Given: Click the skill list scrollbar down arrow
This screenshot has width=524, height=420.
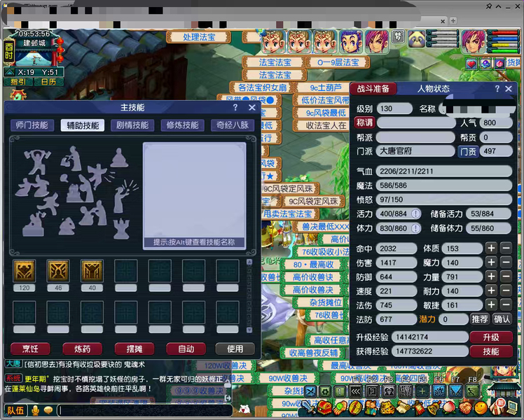Looking at the screenshot, I should coord(249,330).
